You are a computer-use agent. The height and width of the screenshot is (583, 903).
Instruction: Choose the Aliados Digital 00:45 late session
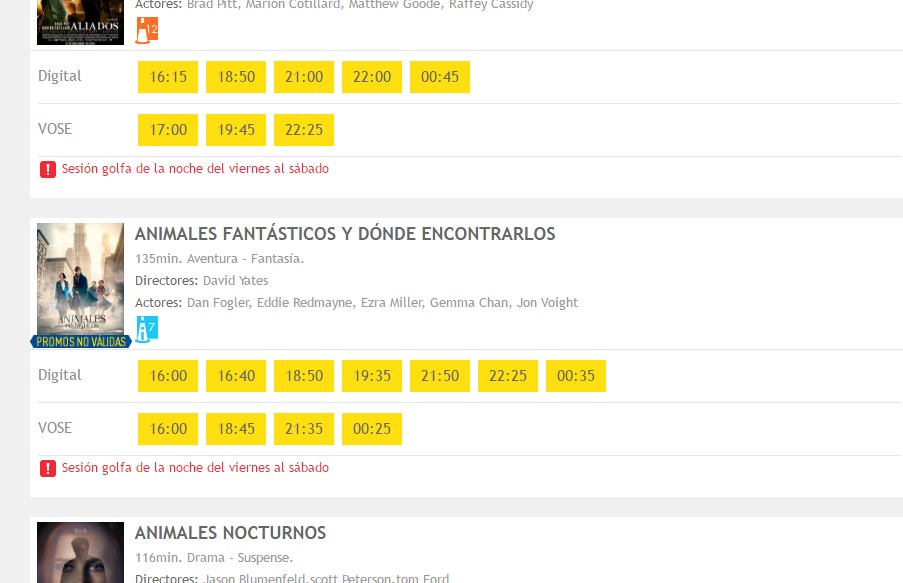point(440,77)
